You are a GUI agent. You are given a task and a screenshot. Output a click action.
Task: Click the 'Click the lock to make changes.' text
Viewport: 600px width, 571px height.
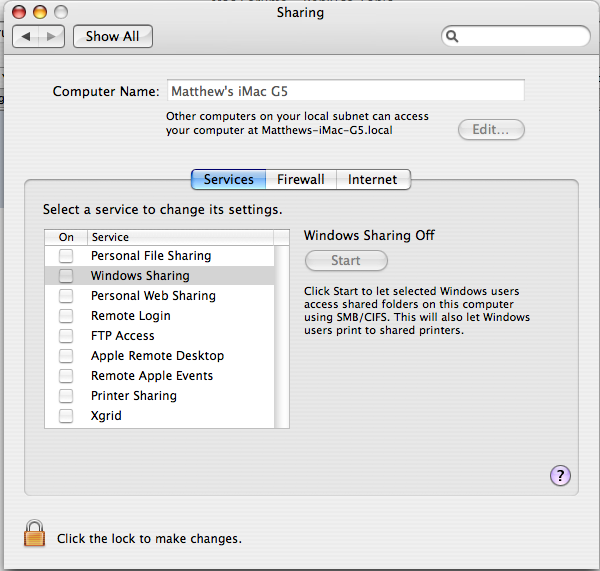tap(149, 539)
